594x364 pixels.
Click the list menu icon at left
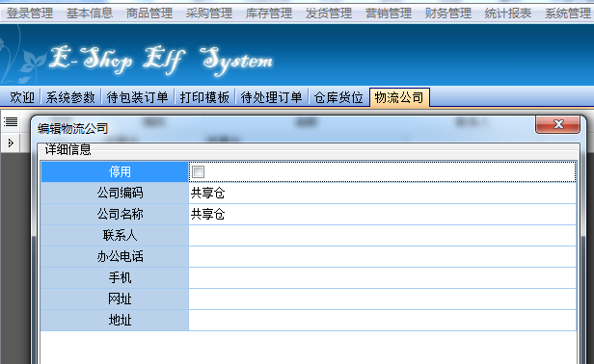(11, 122)
